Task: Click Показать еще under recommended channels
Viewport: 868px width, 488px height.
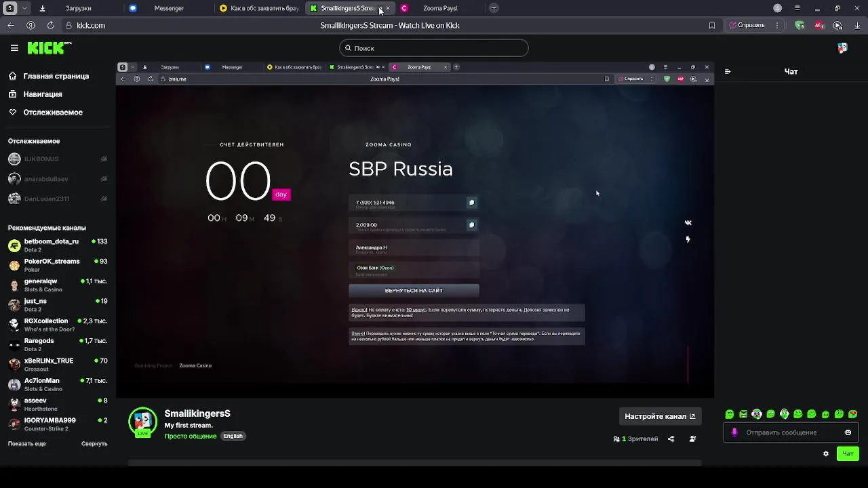Action: coord(27,444)
